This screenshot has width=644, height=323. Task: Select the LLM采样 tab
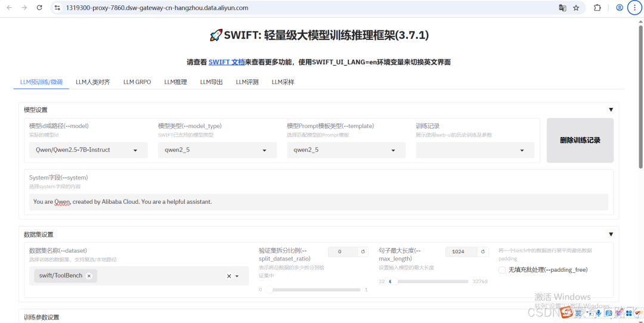283,82
